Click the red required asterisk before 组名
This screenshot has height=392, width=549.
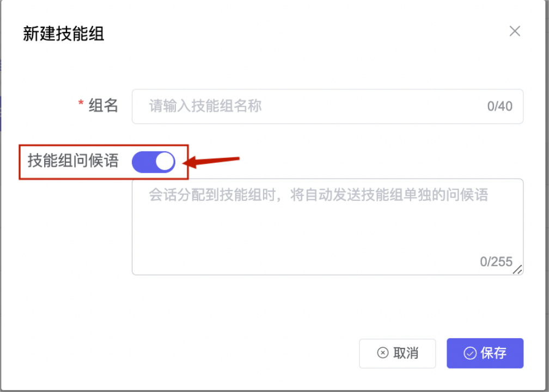coord(81,103)
